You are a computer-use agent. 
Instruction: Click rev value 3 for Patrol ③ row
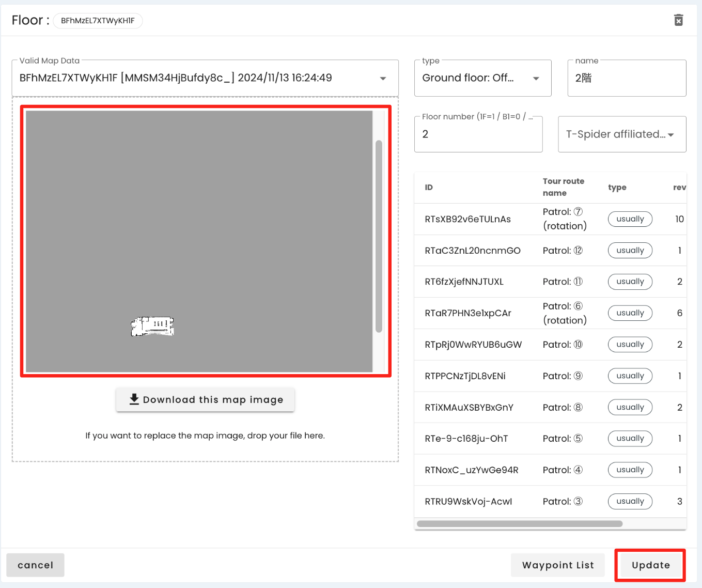[680, 501]
